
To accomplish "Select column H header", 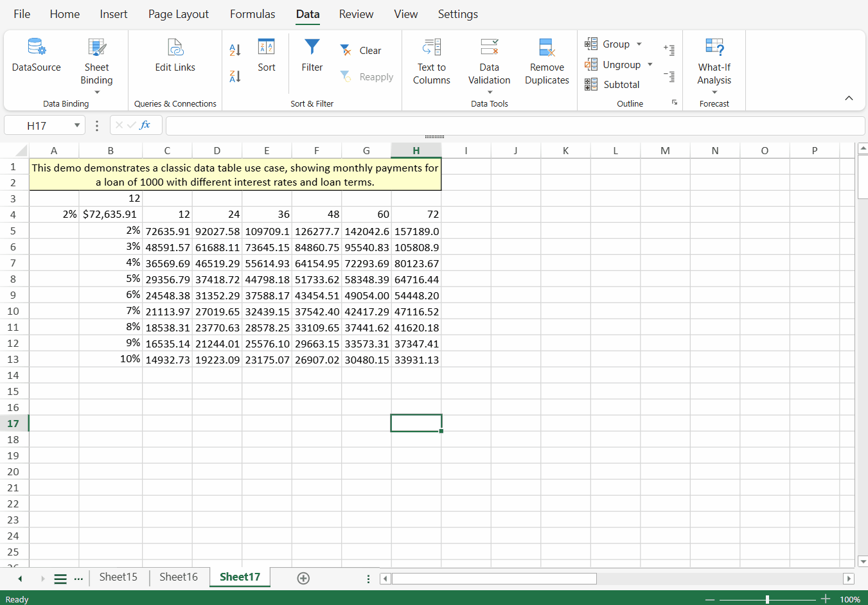I will (416, 151).
